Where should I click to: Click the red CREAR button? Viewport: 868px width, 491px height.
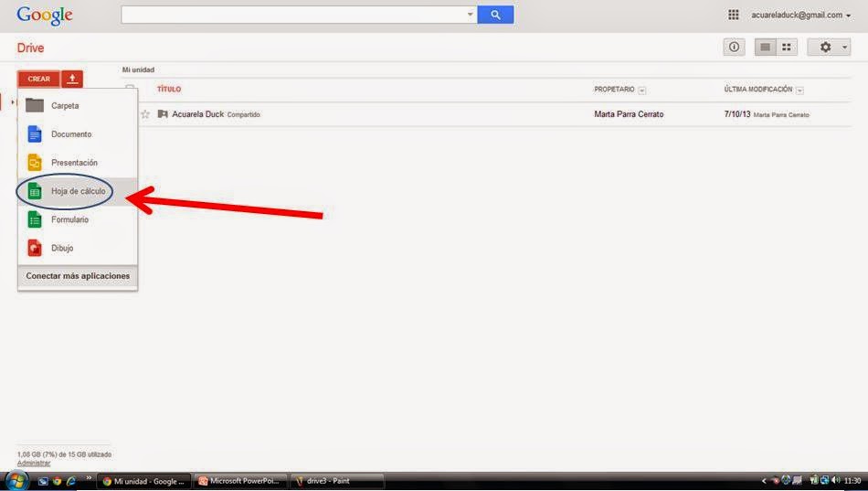[x=38, y=79]
